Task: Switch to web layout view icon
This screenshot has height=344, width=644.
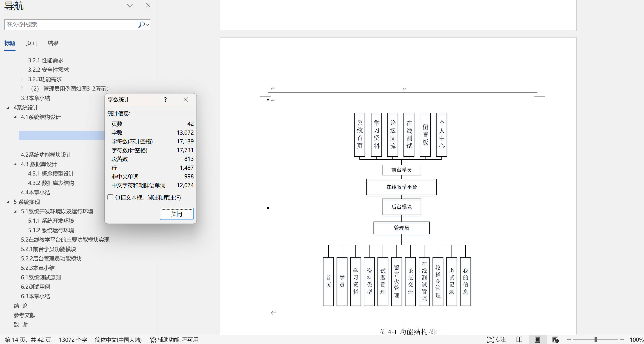Action: (555, 340)
